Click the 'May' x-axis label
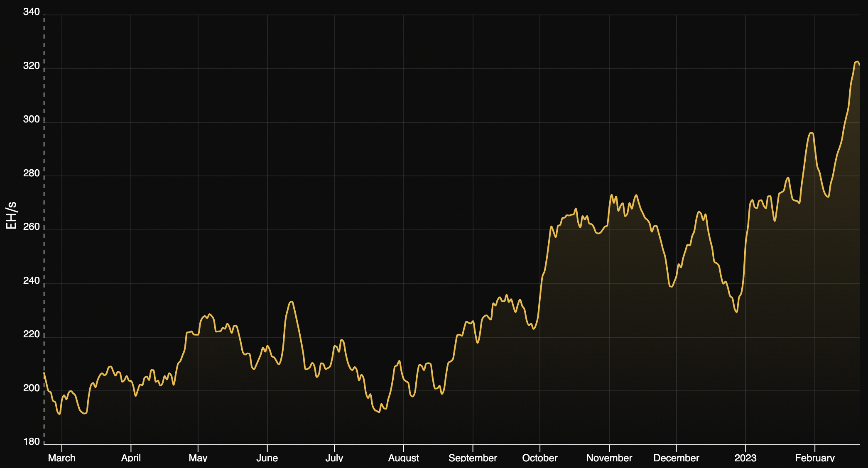This screenshot has height=468, width=868. click(198, 458)
